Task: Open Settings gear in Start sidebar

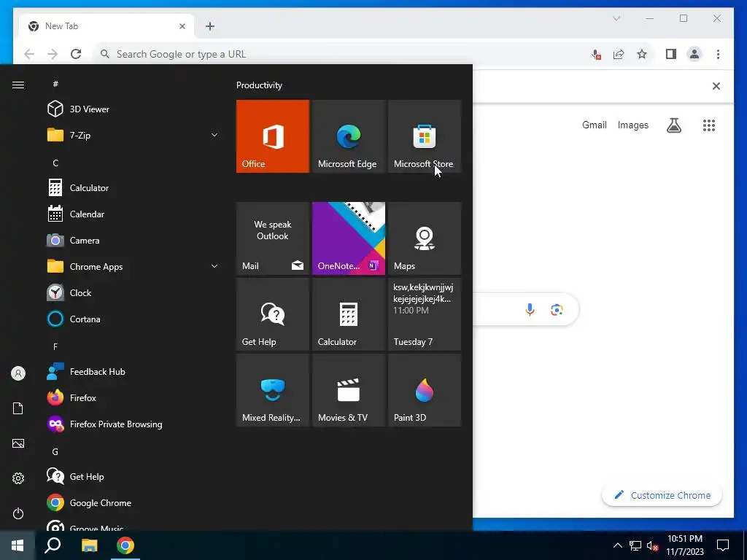Action: pos(18,478)
